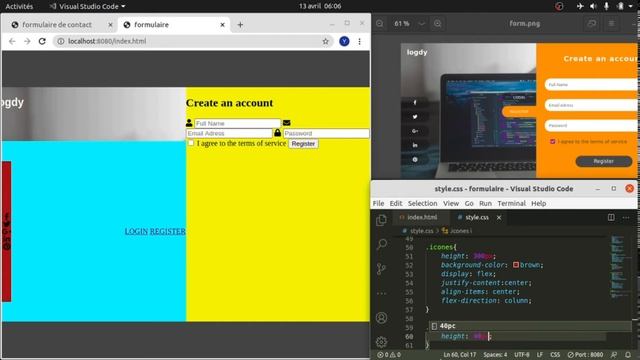Click the volume icon in system tray
This screenshot has width=640, height=360.
click(593, 6)
